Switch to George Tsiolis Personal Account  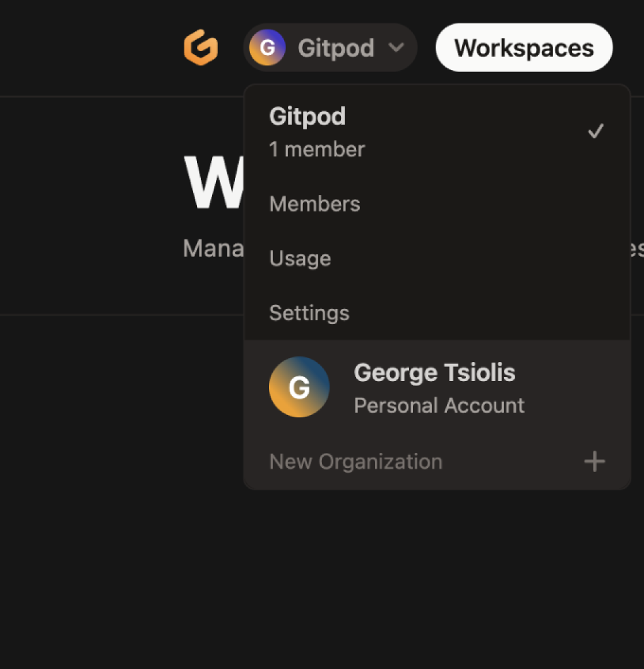click(x=434, y=387)
